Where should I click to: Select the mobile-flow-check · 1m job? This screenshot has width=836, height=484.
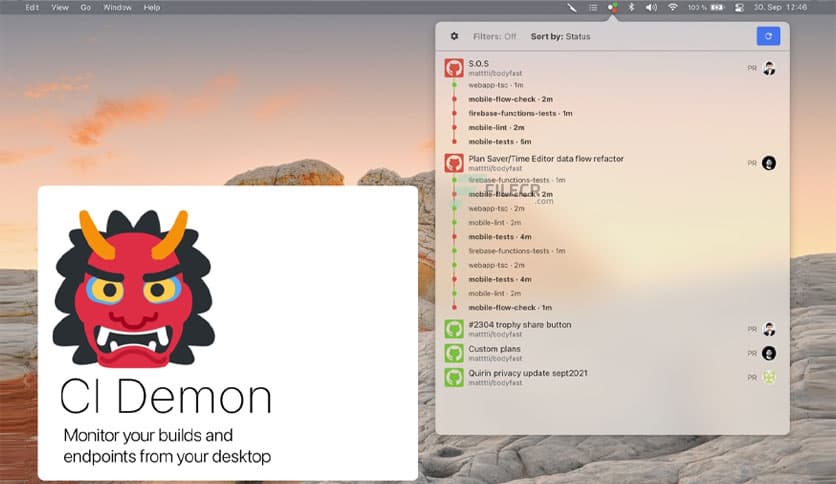coord(510,308)
